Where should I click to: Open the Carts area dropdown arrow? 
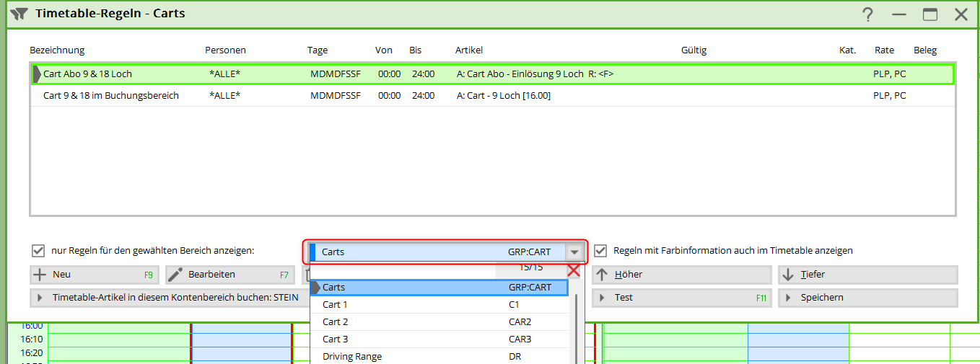(x=574, y=252)
